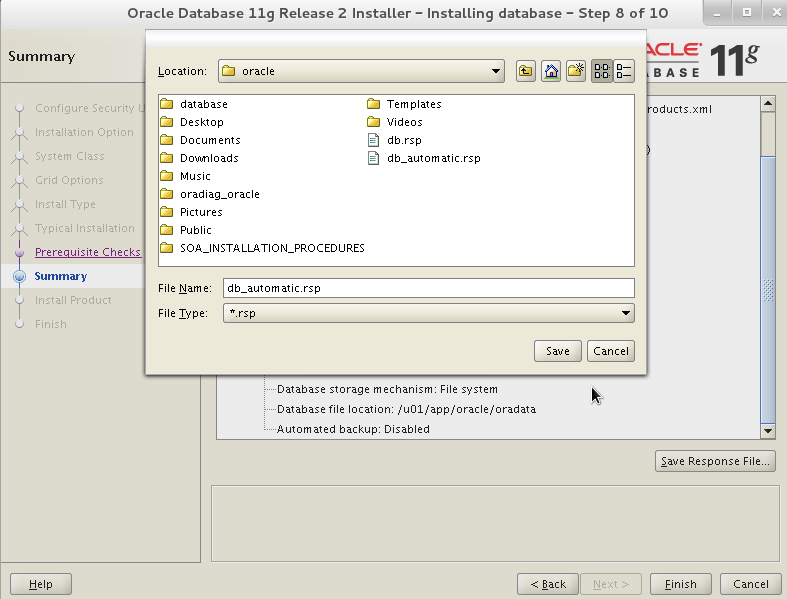Click the Installation Option step label

coord(84,132)
